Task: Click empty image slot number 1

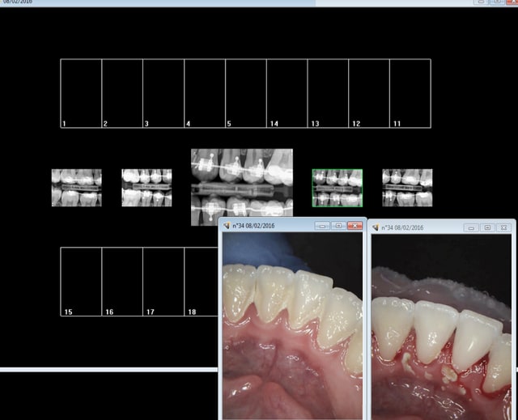Action: pos(81,93)
